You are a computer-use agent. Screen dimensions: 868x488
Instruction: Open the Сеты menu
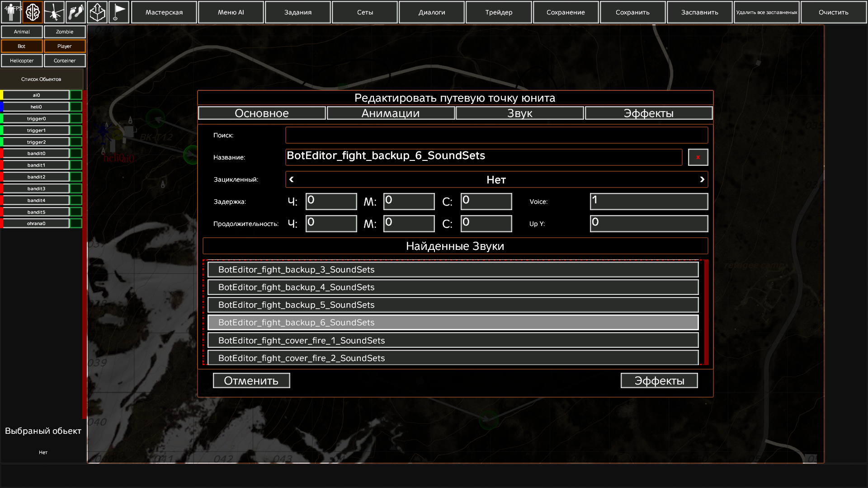tap(365, 12)
